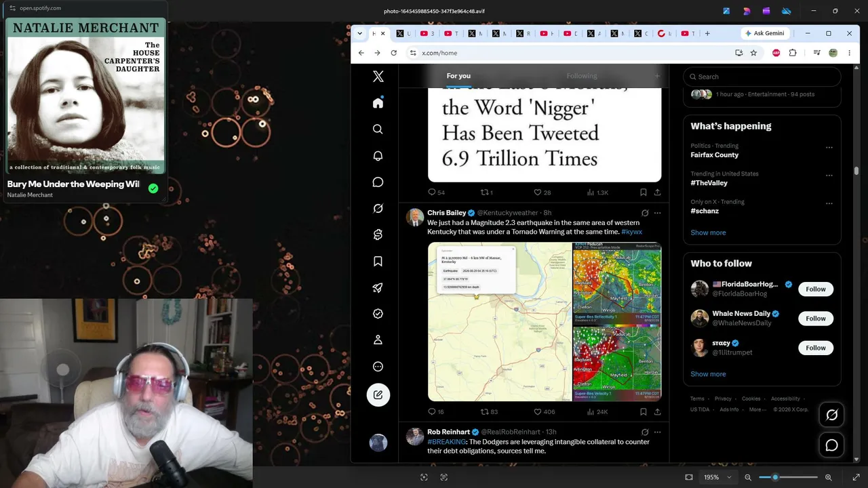Go to Home in X sidebar
The image size is (868, 488).
click(378, 102)
